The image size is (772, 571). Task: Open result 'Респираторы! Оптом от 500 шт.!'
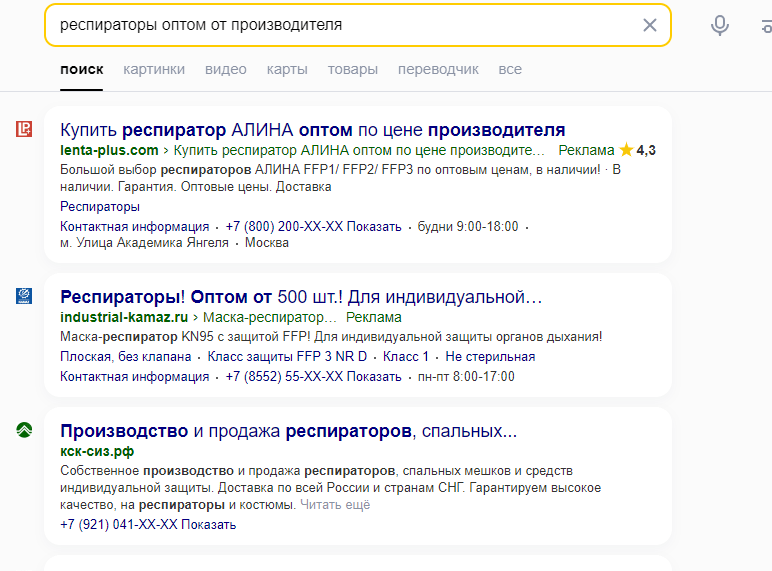coord(301,297)
